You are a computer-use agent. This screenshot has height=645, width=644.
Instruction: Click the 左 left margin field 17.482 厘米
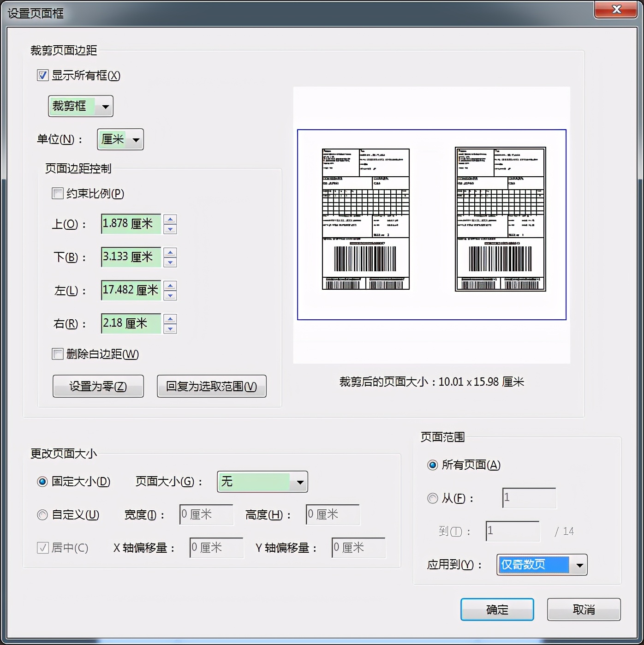(x=131, y=290)
